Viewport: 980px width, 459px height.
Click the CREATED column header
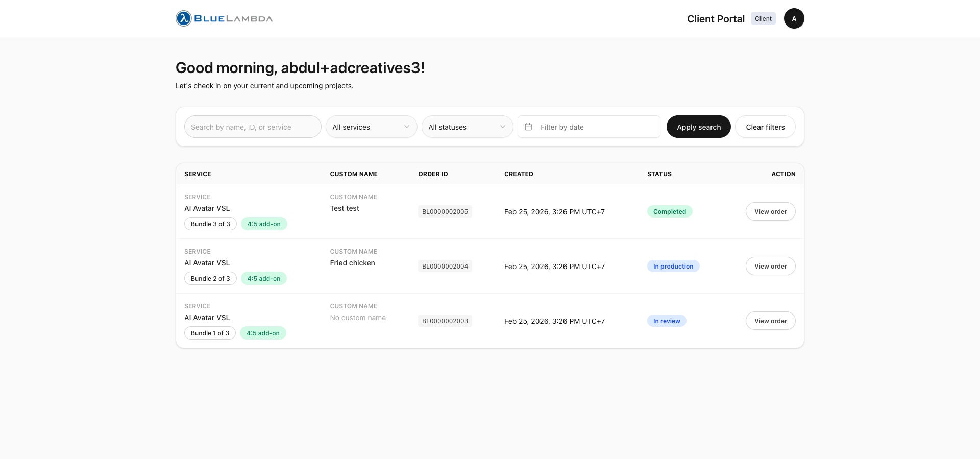(519, 174)
